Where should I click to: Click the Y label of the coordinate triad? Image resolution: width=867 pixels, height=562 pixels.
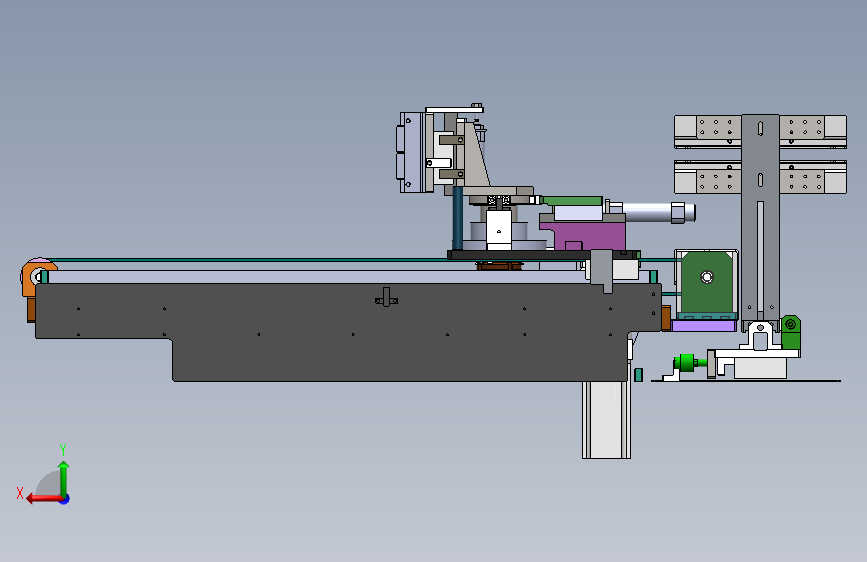(63, 449)
